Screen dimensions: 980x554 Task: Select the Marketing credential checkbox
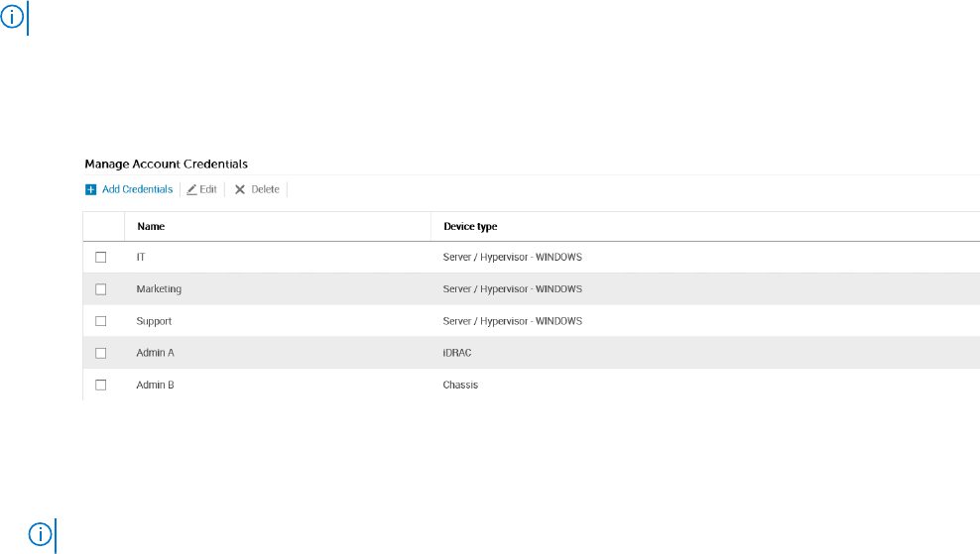click(x=100, y=289)
